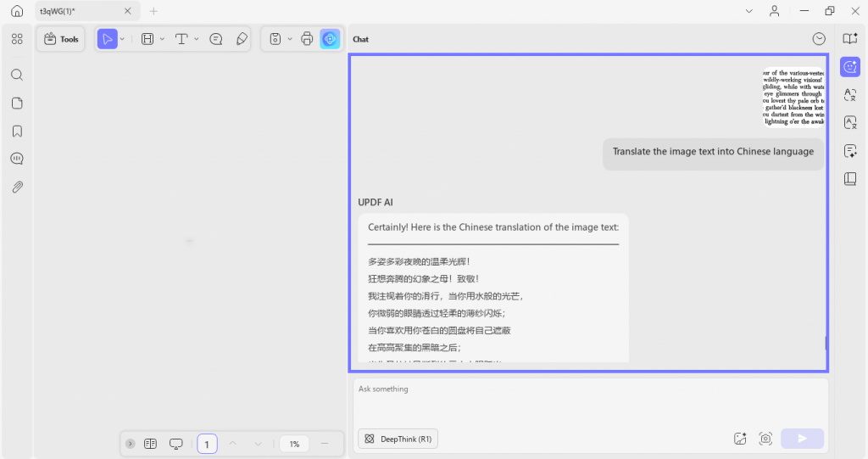Viewport: 868px width, 459px height.
Task: Toggle the DeepThink (R1) mode
Action: point(398,439)
